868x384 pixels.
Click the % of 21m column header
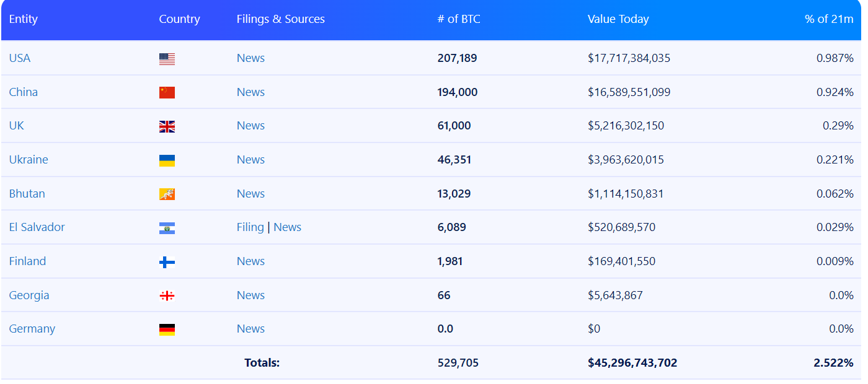[829, 19]
